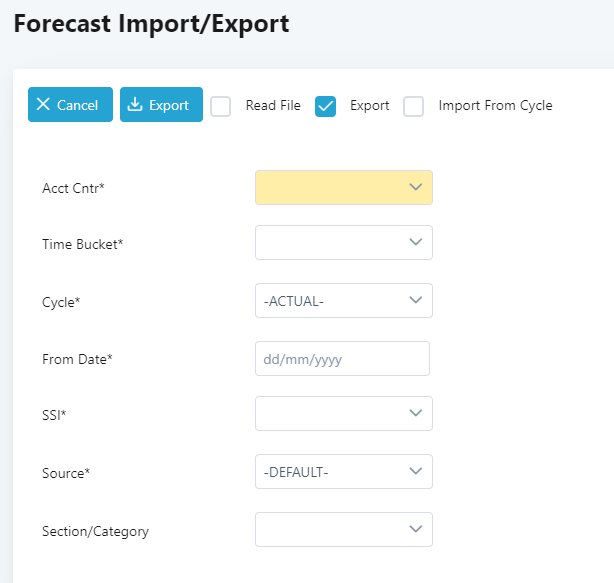Click the Export button label
The image size is (614, 583).
tap(169, 105)
